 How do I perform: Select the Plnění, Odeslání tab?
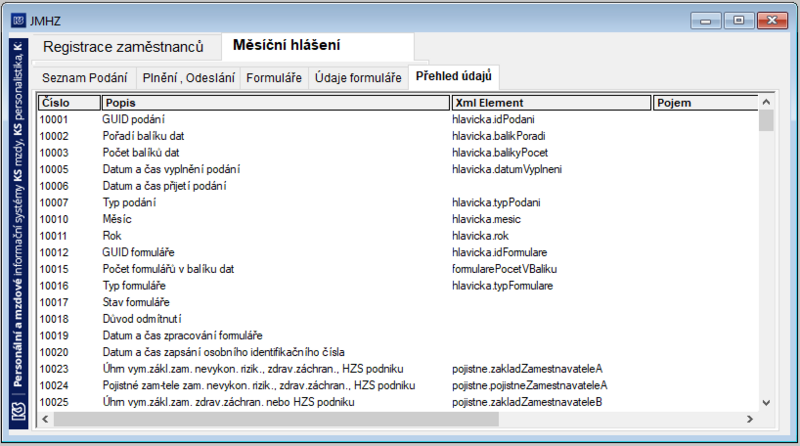point(188,78)
